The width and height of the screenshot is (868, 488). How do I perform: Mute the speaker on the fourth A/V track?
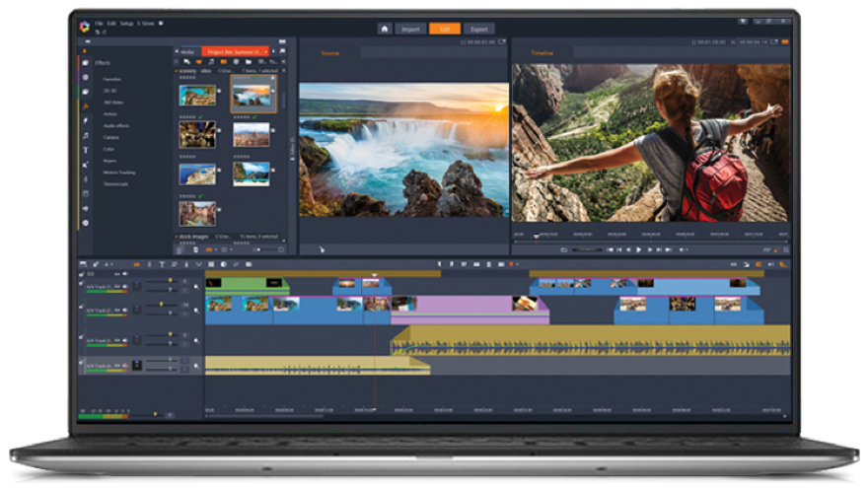tap(124, 366)
